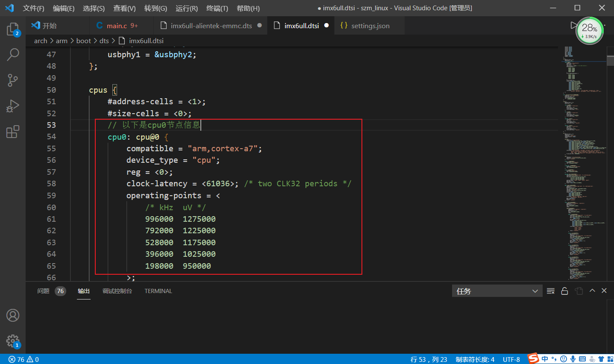Open Sogou emoji smiley icon
The image size is (614, 364).
coord(564,359)
